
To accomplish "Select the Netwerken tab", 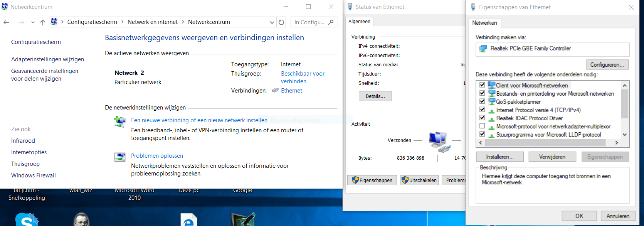I will 485,23.
